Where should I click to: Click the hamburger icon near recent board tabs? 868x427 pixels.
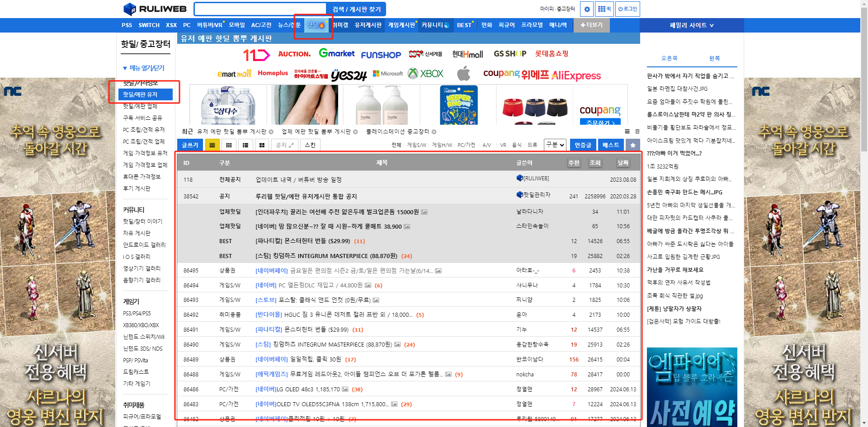[x=627, y=131]
